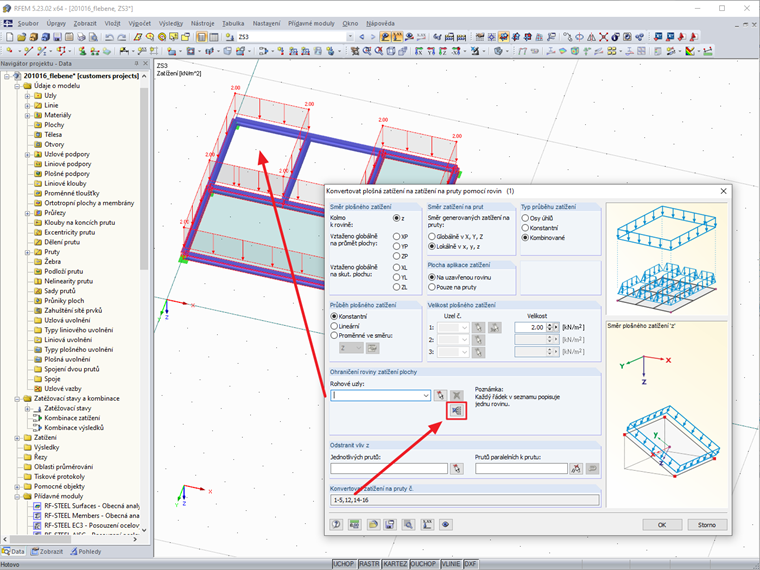Click the OK button in the dialog
The width and height of the screenshot is (760, 570).
click(662, 525)
